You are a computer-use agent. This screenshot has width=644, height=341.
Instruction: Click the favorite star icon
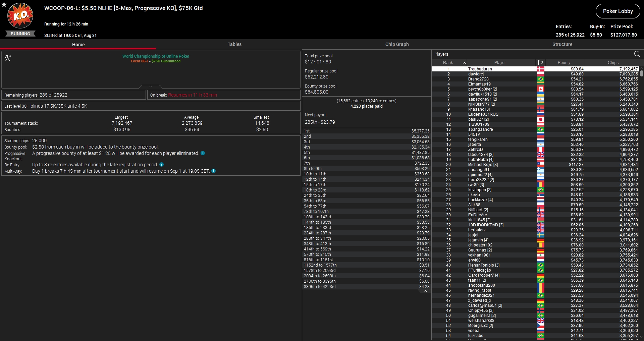click(x=4, y=5)
